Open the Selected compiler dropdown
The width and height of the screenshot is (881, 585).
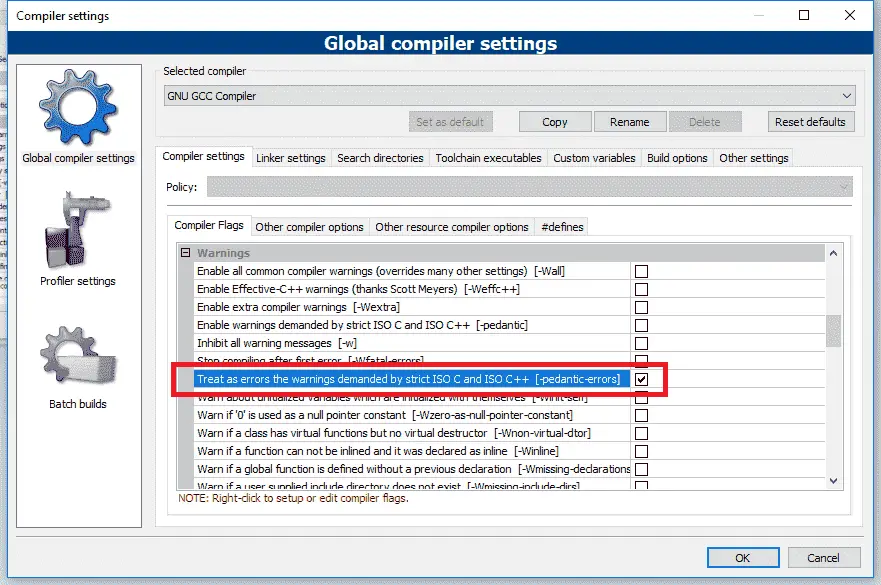(x=510, y=96)
